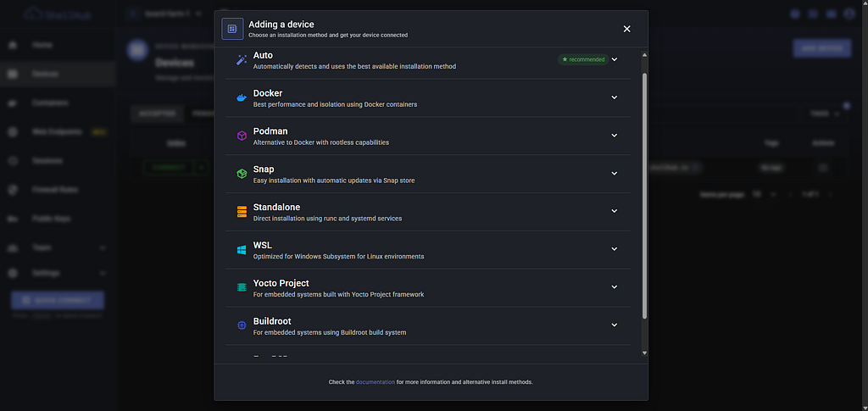
Task: Click the Buildroot chip icon
Action: [242, 325]
